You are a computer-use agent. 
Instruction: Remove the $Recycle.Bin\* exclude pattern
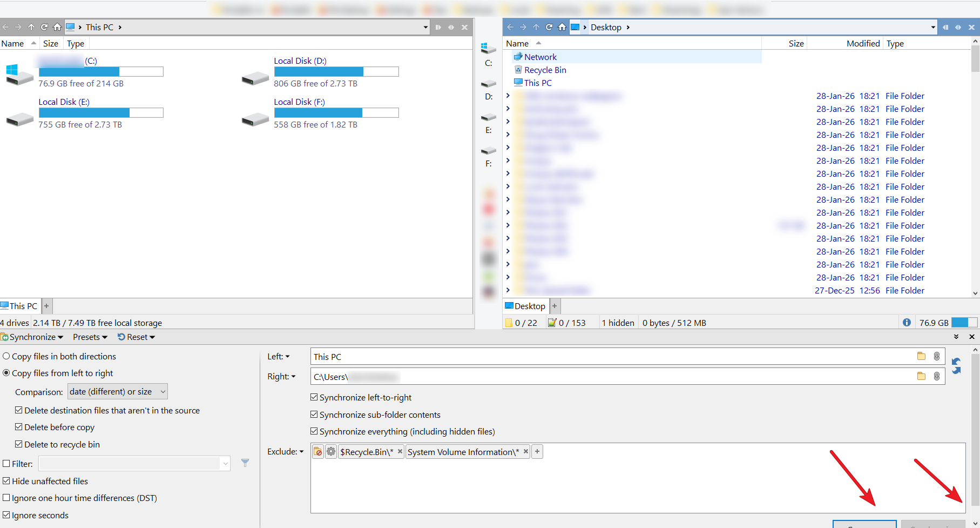[400, 452]
